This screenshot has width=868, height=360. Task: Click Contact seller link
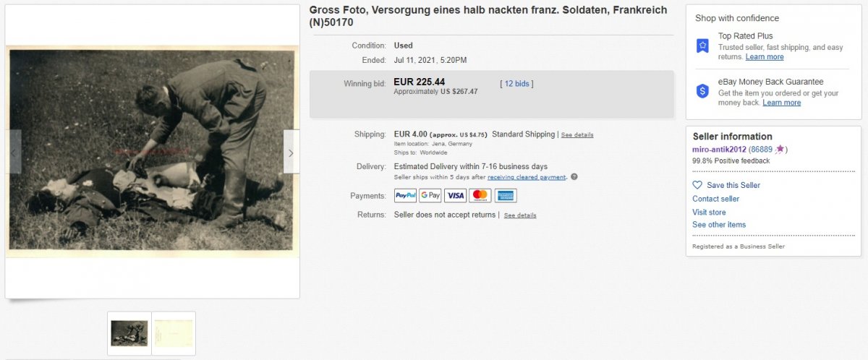tap(715, 199)
